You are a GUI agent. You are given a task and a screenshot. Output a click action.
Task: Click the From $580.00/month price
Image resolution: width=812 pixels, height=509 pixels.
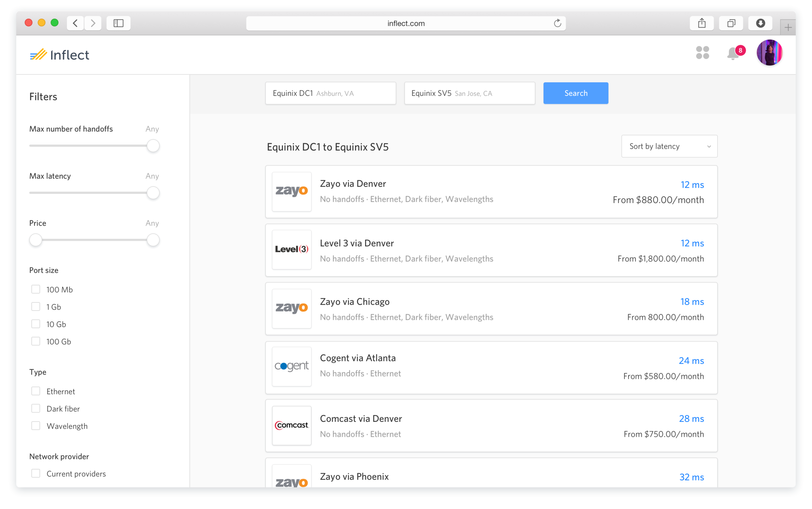(663, 376)
